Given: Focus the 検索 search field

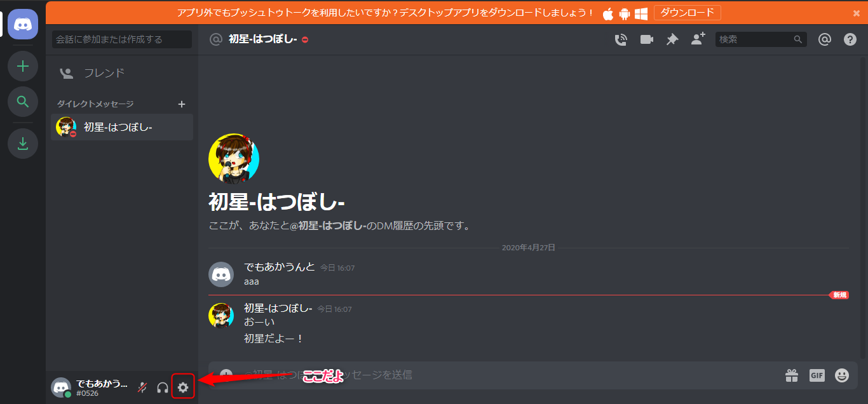Looking at the screenshot, I should [761, 39].
